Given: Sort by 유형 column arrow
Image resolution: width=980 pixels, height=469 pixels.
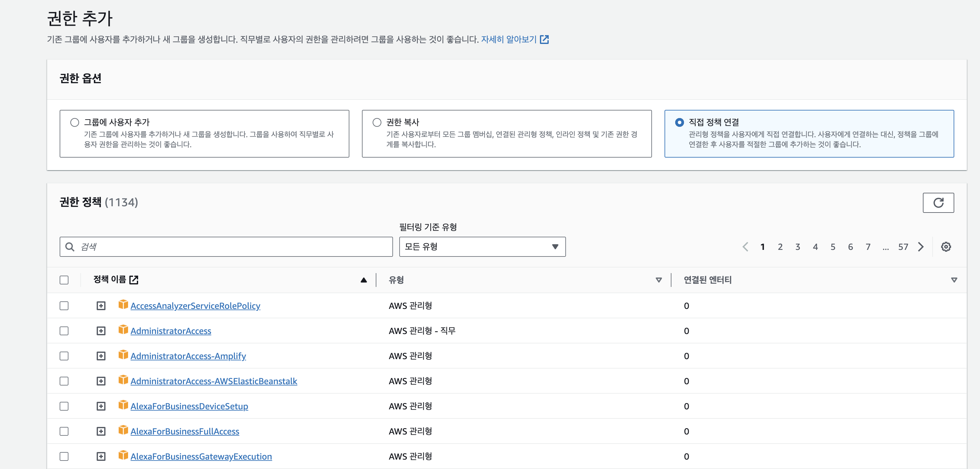Looking at the screenshot, I should coord(659,280).
